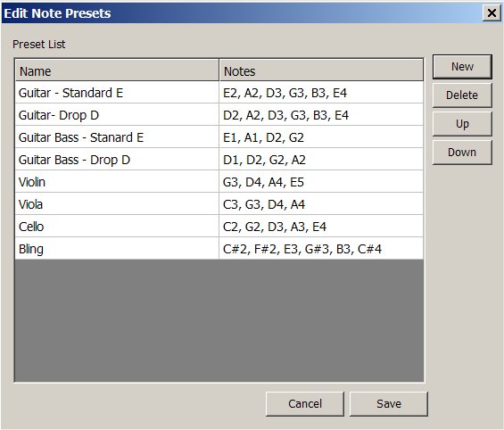
Task: Delete the selected preset
Action: (x=462, y=95)
